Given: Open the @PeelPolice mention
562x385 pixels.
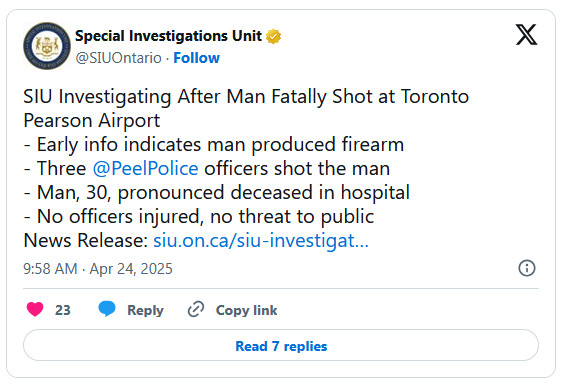Looking at the screenshot, I should 145,168.
